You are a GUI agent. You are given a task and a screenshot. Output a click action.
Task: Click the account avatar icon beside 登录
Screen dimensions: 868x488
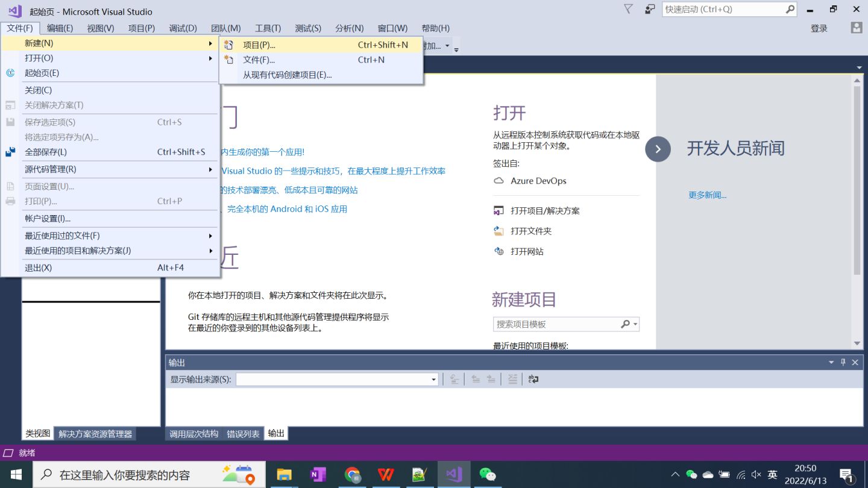click(x=856, y=28)
